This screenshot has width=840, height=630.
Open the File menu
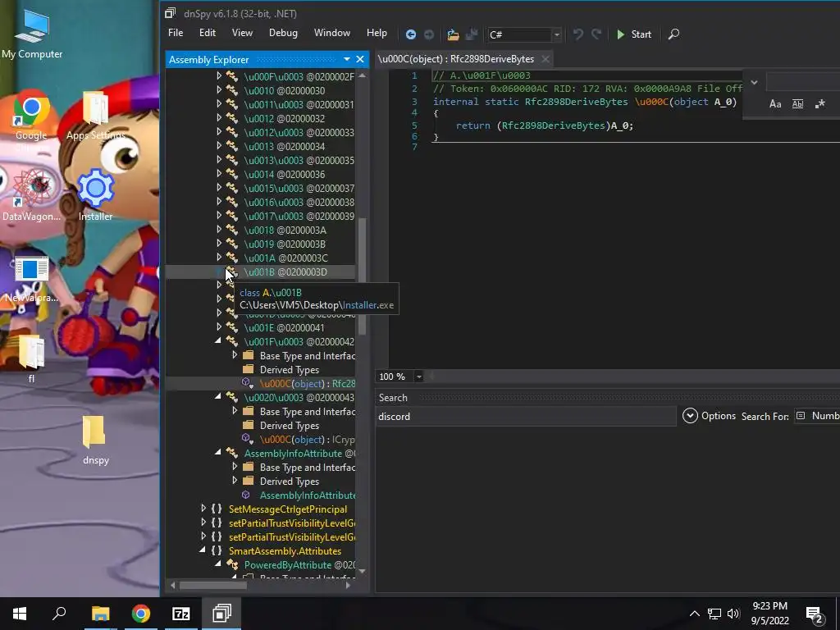coord(176,33)
